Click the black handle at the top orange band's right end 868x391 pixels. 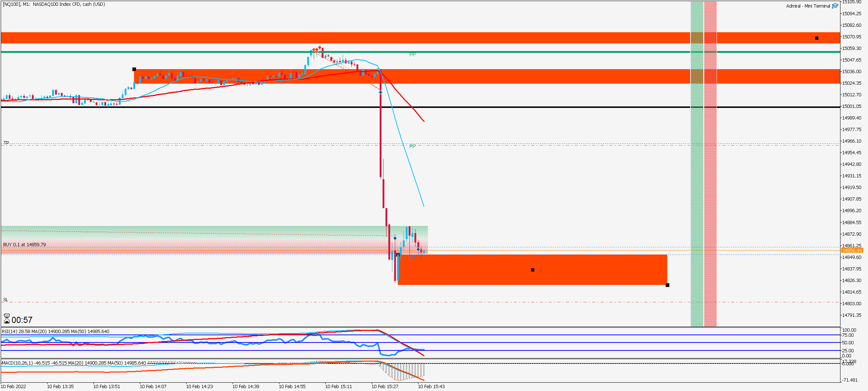[x=817, y=38]
